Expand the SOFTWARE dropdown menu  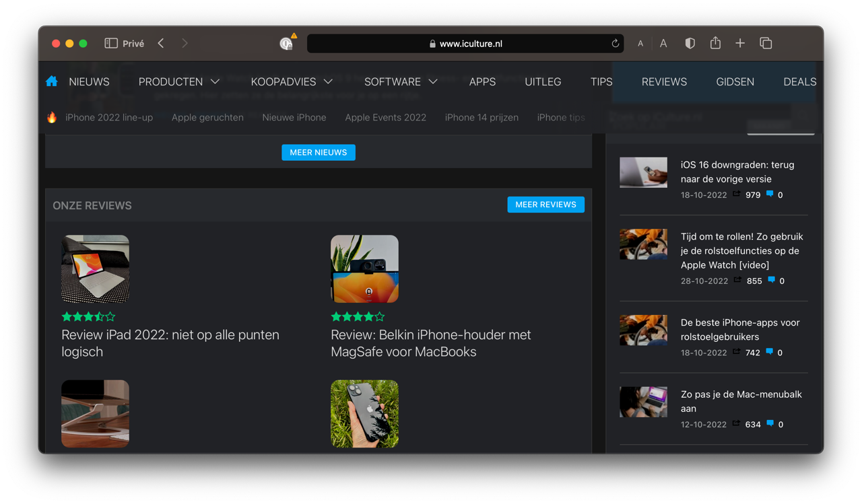[401, 81]
